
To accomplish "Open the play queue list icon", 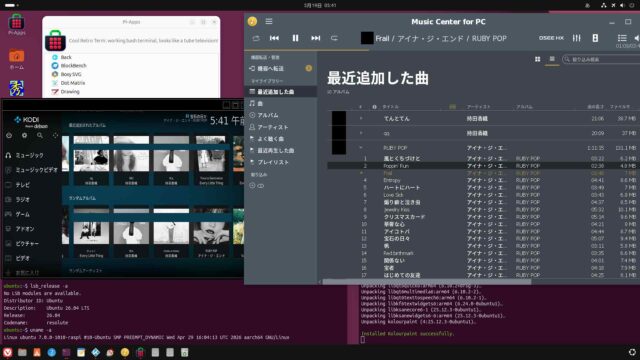I will click(x=622, y=38).
